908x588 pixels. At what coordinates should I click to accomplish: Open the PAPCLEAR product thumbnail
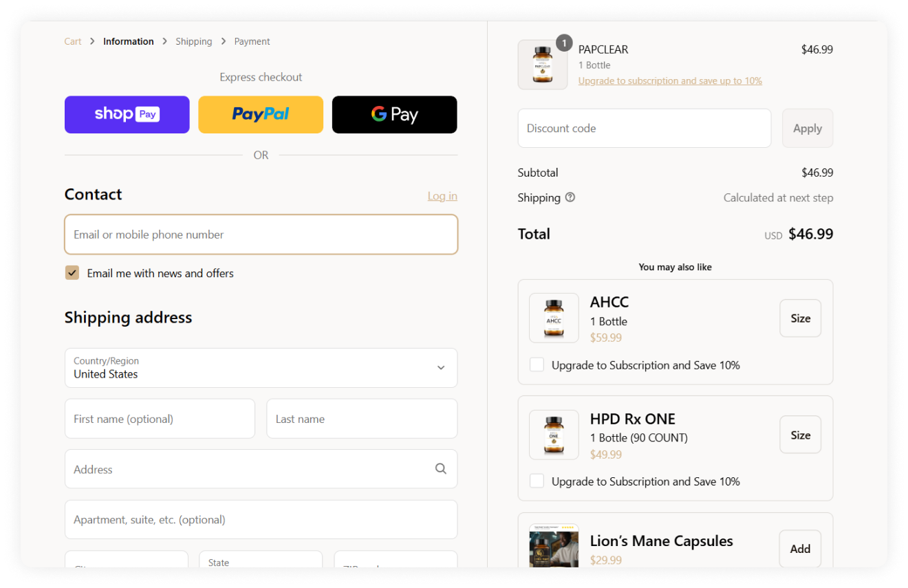pos(543,65)
